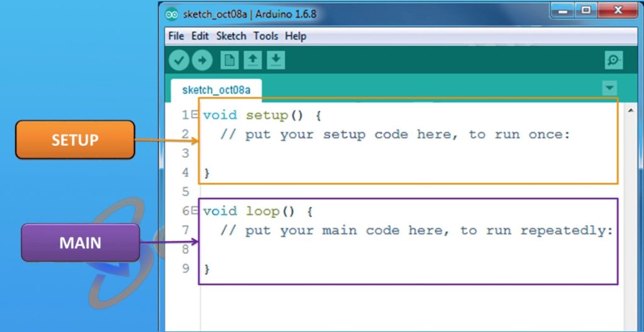Maximize the Arduino window
Viewport: 644px width, 332px height.
[586, 10]
